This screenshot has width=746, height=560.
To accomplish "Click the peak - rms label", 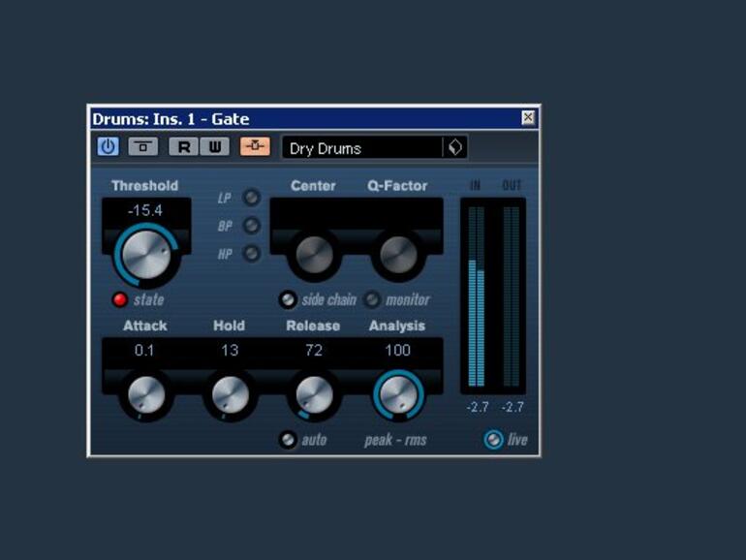I will tap(395, 440).
